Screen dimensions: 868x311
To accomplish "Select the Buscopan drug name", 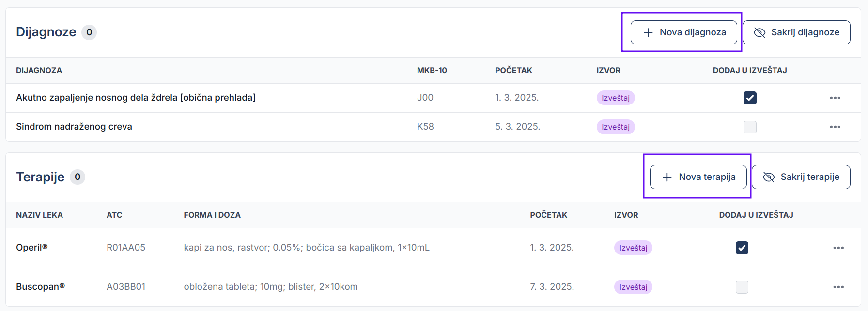I will click(40, 286).
